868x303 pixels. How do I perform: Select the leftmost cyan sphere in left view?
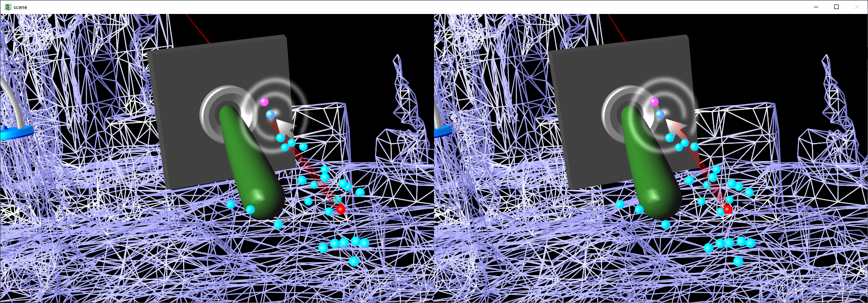(x=231, y=204)
